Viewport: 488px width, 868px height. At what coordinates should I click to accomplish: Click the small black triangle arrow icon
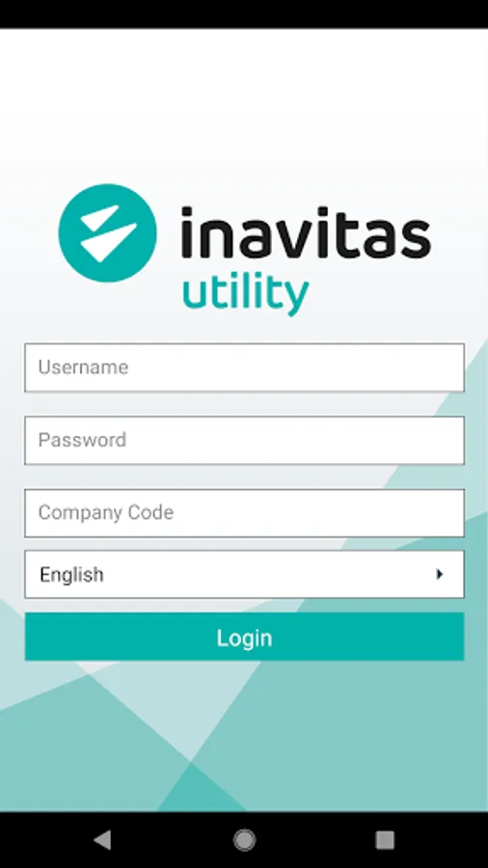pyautogui.click(x=440, y=574)
